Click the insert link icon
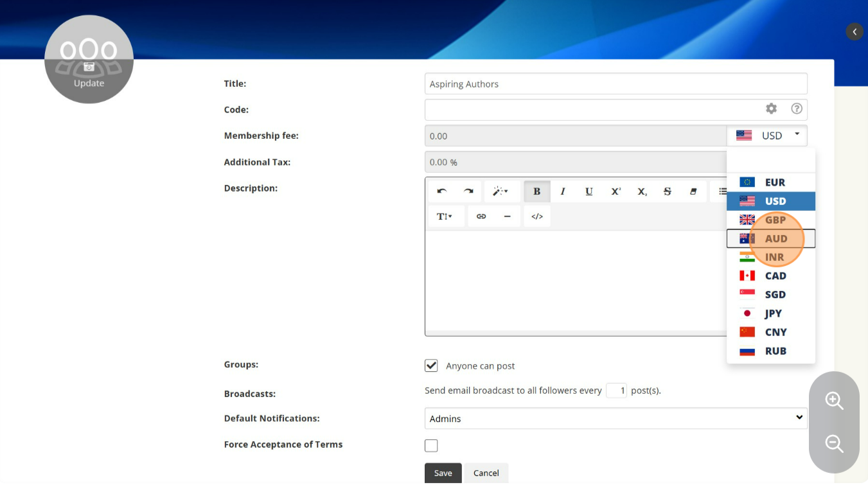This screenshot has width=868, height=496. coord(481,217)
